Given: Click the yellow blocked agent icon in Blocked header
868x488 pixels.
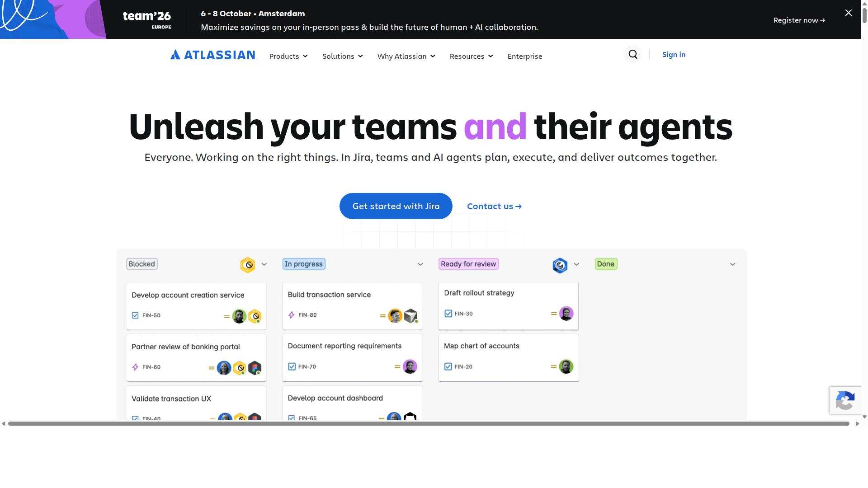Looking at the screenshot, I should (x=248, y=265).
